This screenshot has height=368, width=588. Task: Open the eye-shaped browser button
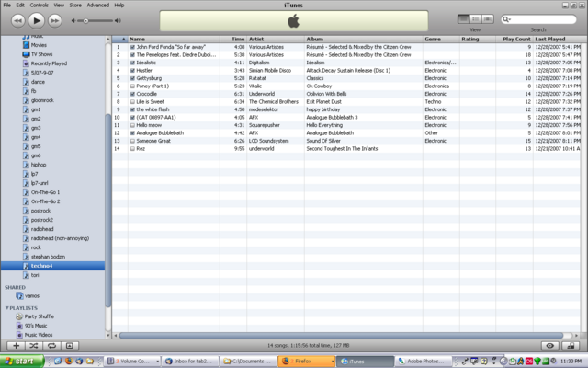[x=550, y=346]
